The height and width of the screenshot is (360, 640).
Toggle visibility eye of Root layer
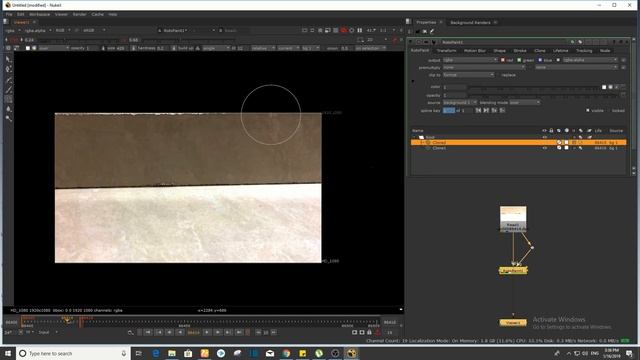pos(544,137)
